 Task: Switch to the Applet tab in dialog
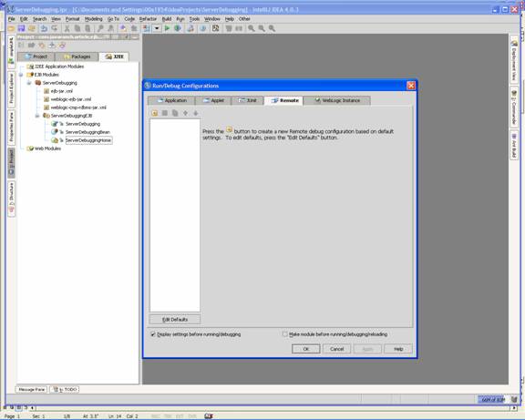click(213, 100)
